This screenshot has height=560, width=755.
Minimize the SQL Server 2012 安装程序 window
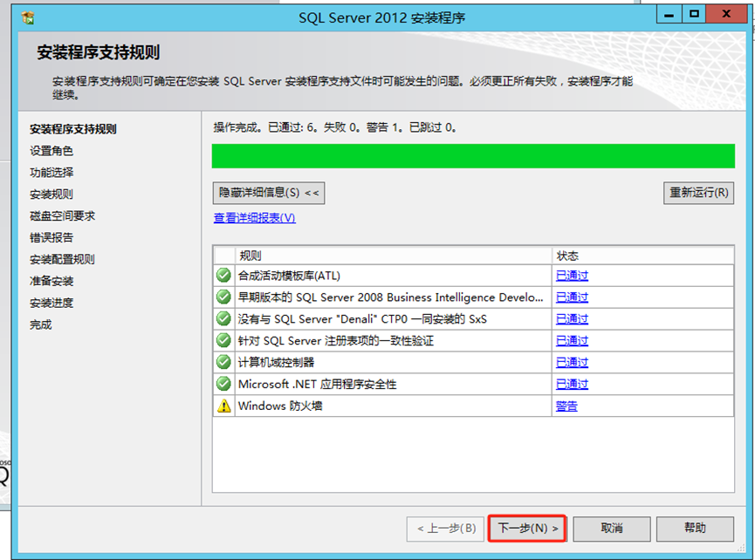pos(669,15)
